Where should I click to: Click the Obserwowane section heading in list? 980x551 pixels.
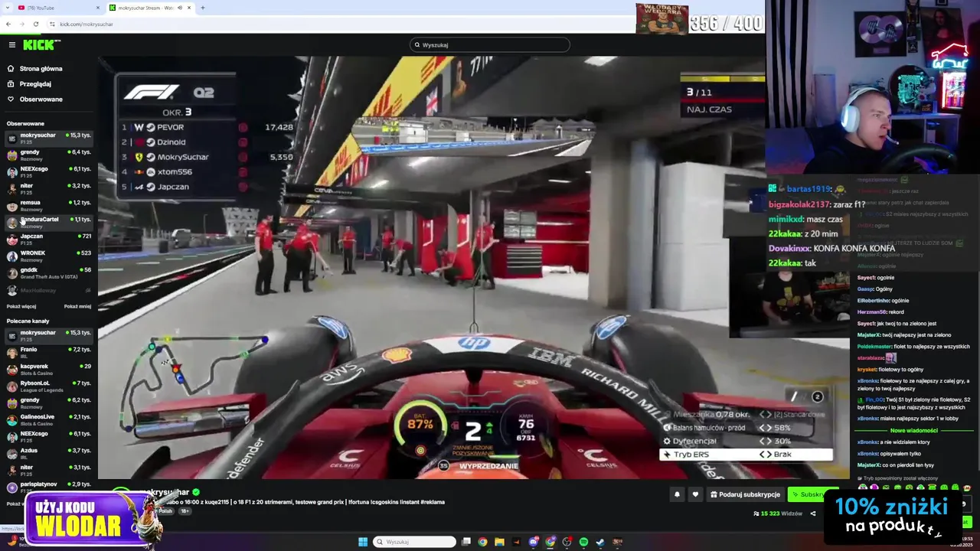[x=25, y=123]
